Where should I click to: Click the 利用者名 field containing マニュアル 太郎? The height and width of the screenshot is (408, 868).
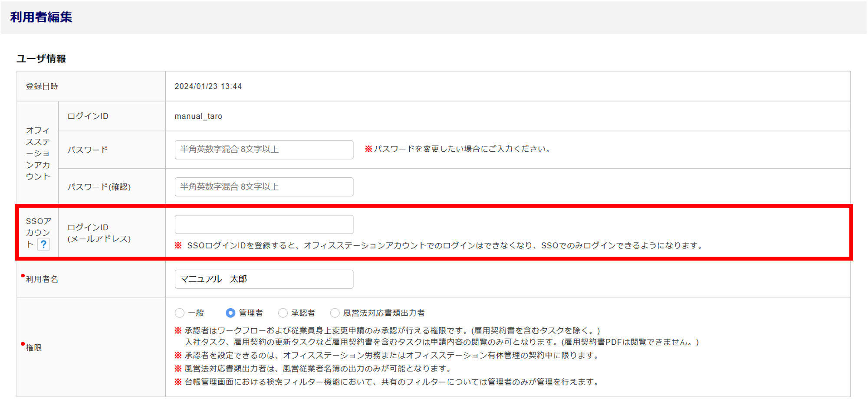(x=264, y=279)
